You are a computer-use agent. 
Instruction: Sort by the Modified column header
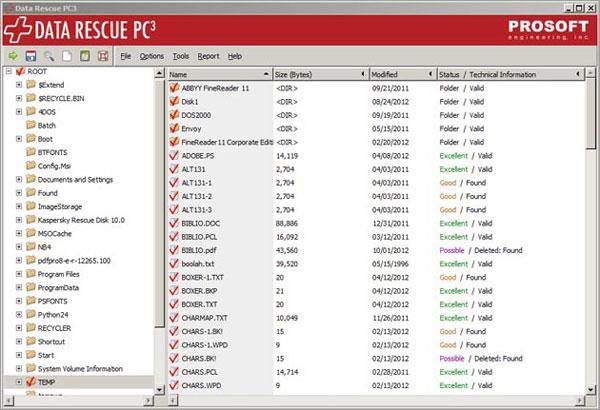click(403, 74)
